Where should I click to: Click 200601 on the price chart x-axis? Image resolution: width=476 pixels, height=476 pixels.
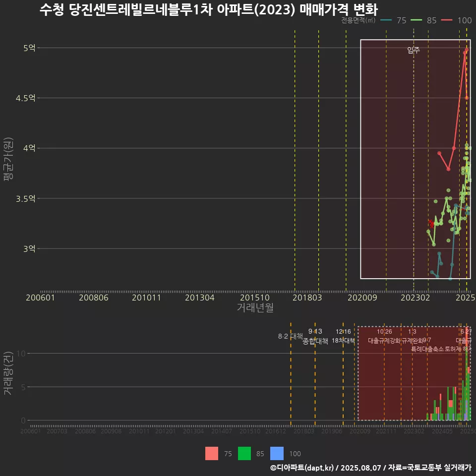pos(40,297)
